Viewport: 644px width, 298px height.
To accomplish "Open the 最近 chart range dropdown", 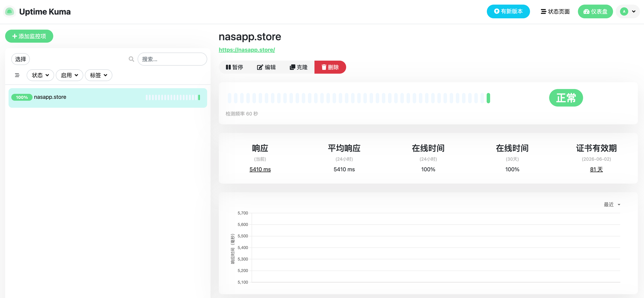I will point(612,205).
